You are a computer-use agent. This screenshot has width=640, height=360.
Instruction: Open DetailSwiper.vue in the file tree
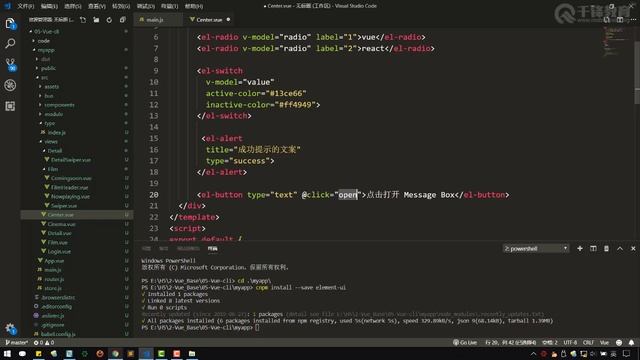point(71,160)
